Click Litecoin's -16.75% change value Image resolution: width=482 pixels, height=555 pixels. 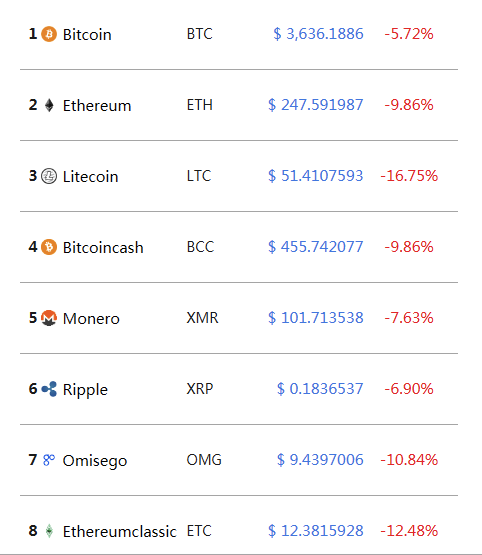[409, 176]
